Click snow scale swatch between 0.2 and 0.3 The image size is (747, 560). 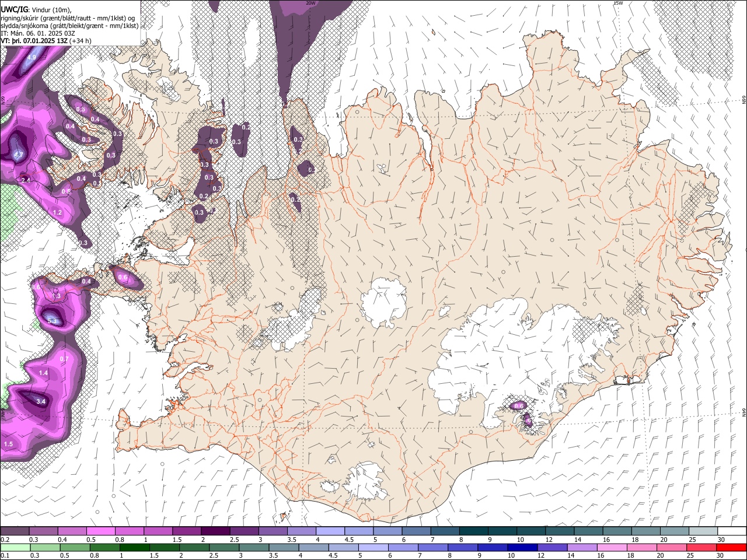point(15,531)
